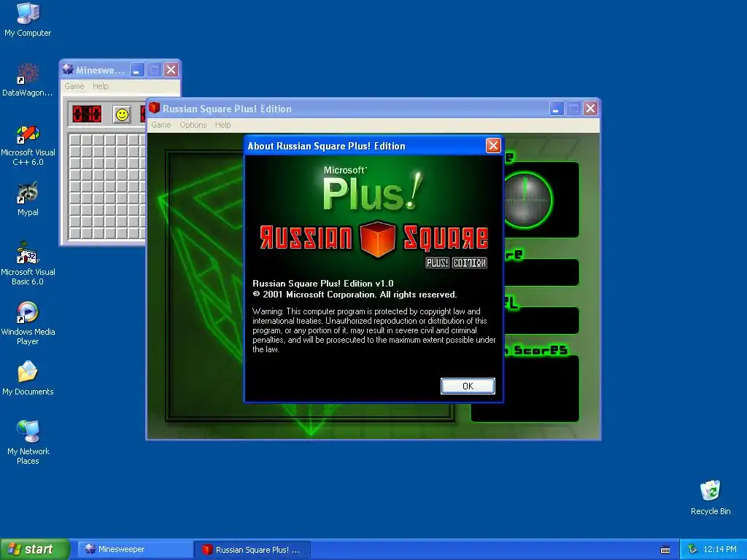Viewport: 747px width, 560px height.
Task: Open Game menu in Minesweeper window
Action: 74,86
